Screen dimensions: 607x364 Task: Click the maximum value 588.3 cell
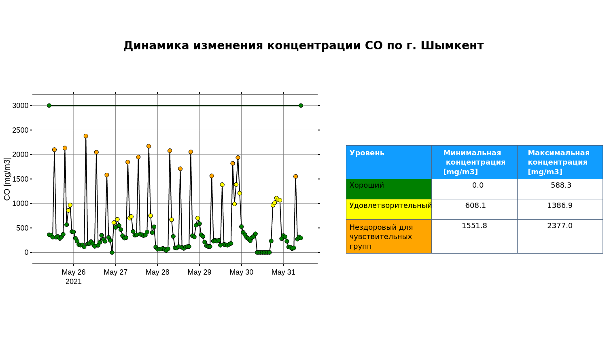click(x=560, y=189)
